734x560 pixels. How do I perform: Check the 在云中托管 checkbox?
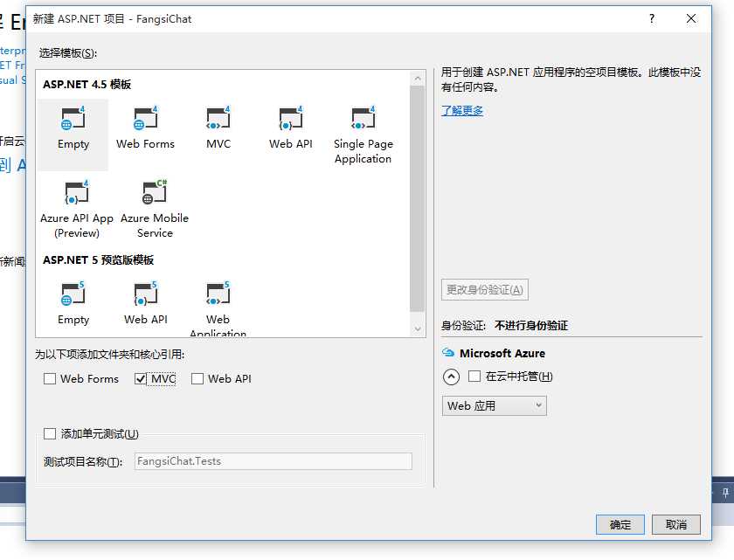pyautogui.click(x=474, y=377)
